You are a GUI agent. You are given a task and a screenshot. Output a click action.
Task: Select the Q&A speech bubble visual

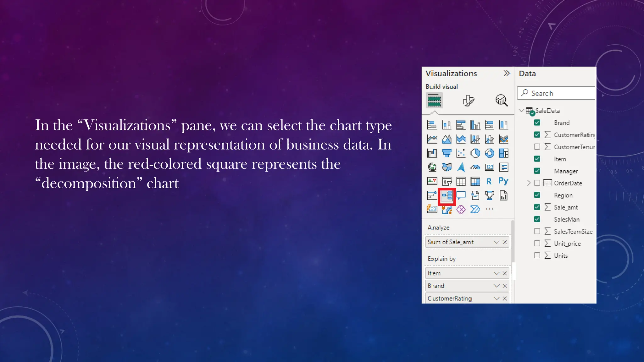pos(461,195)
